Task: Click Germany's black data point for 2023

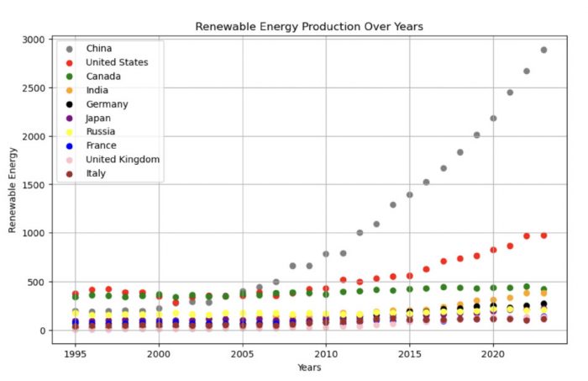Action: click(543, 304)
